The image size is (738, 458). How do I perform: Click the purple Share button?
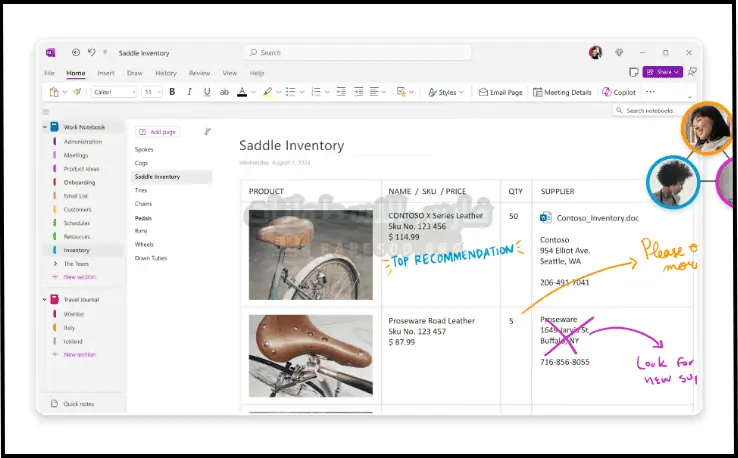click(x=662, y=72)
